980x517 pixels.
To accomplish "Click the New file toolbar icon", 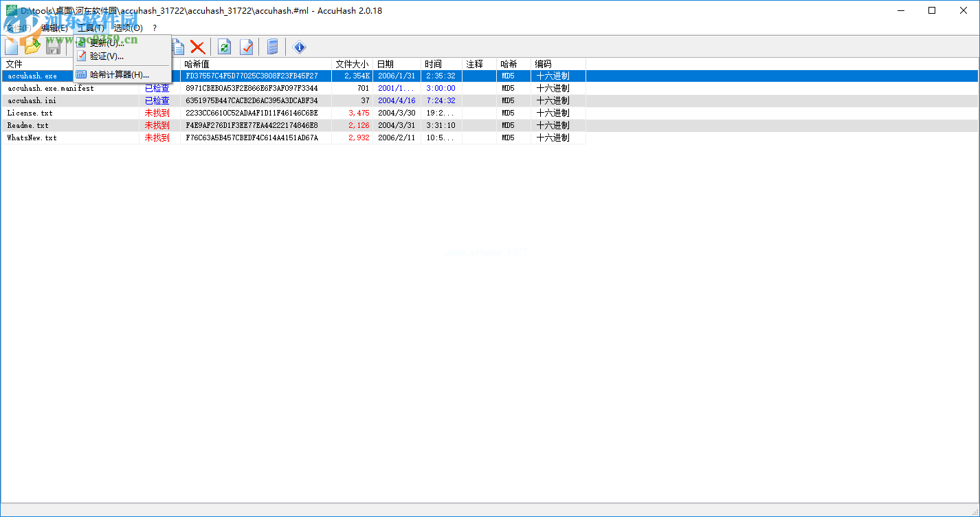I will pyautogui.click(x=12, y=47).
